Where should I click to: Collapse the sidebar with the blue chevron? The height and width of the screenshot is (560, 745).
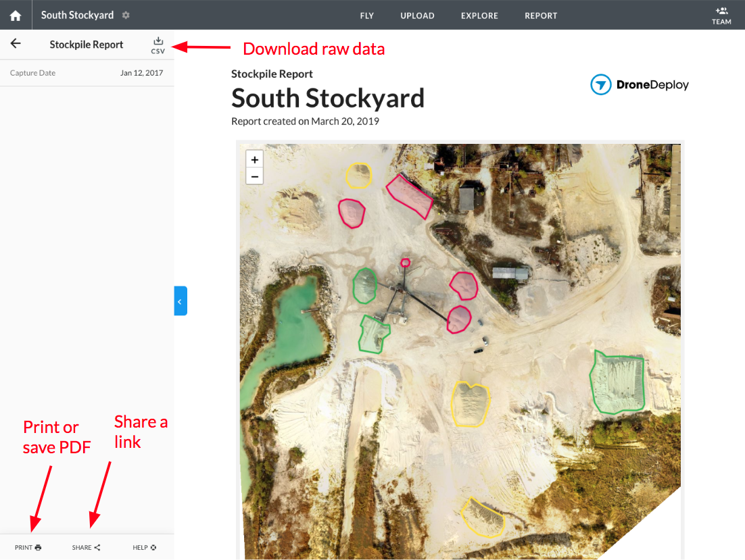(181, 301)
